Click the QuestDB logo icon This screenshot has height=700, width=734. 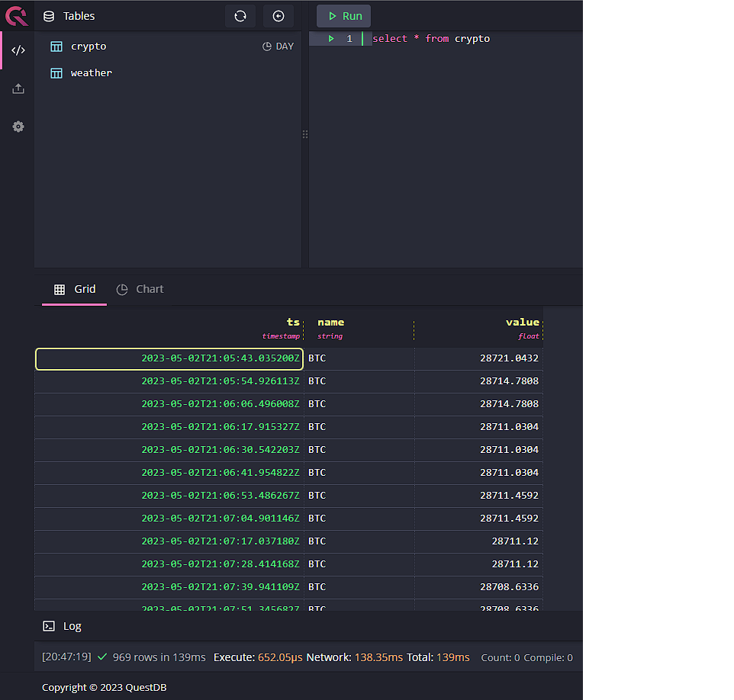16,15
